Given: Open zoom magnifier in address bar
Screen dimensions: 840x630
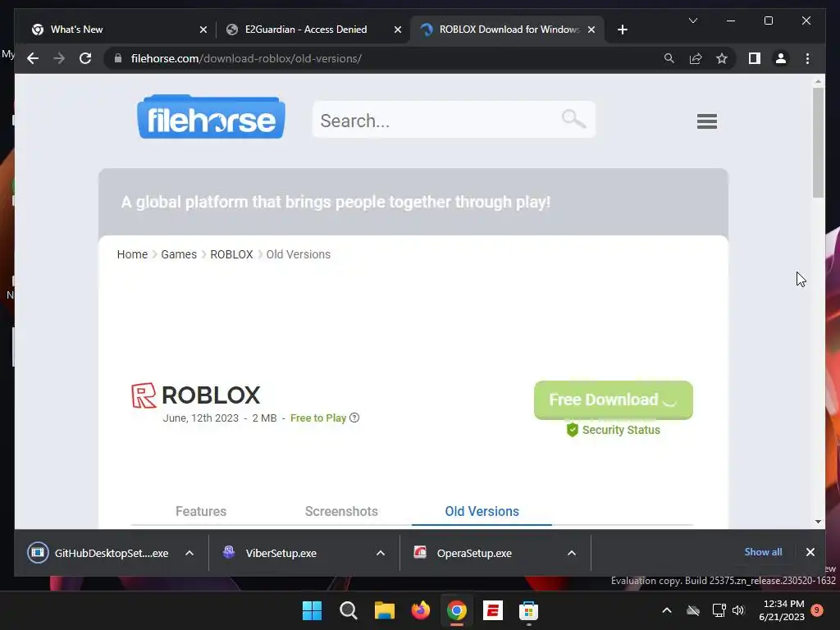Looking at the screenshot, I should (669, 58).
